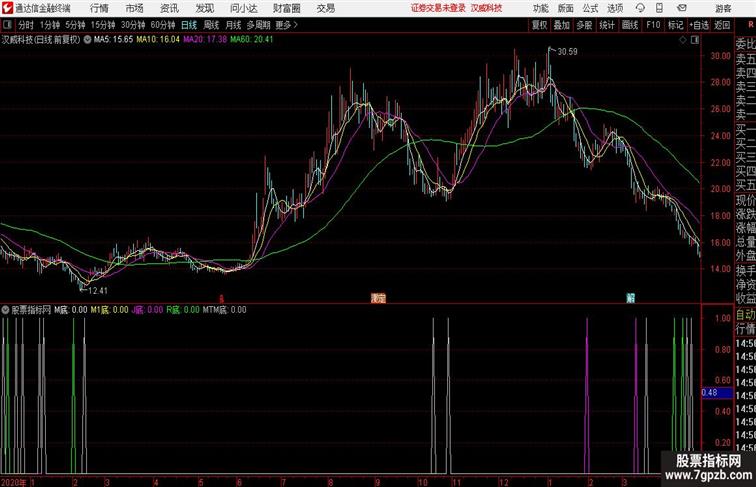Viewport: 756px width, 487px height.
Task: Click the J底 indicator label in sub-chart
Action: coord(147,310)
